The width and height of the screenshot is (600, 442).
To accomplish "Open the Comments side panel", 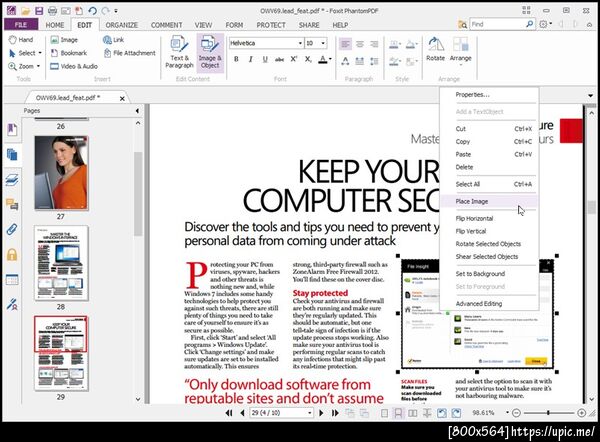I will click(x=12, y=205).
